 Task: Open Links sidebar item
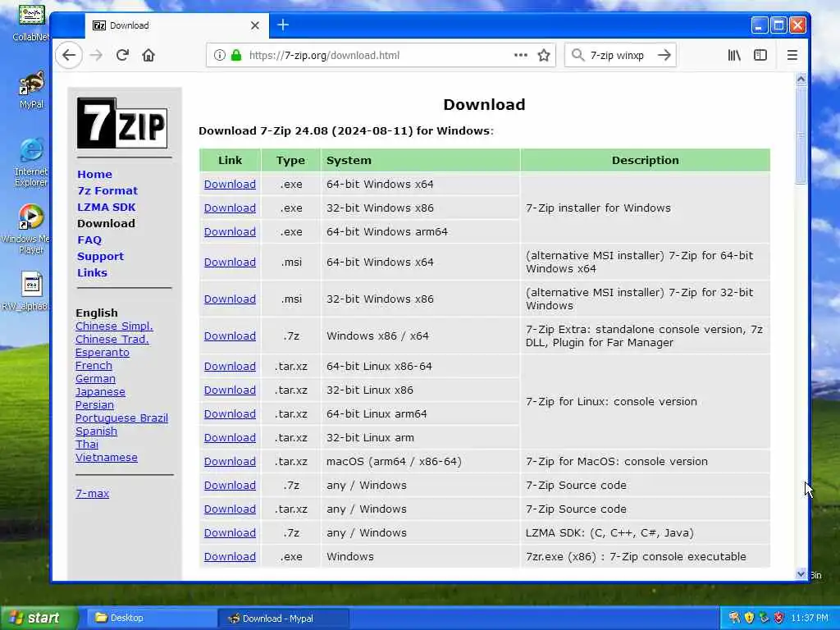pyautogui.click(x=92, y=272)
